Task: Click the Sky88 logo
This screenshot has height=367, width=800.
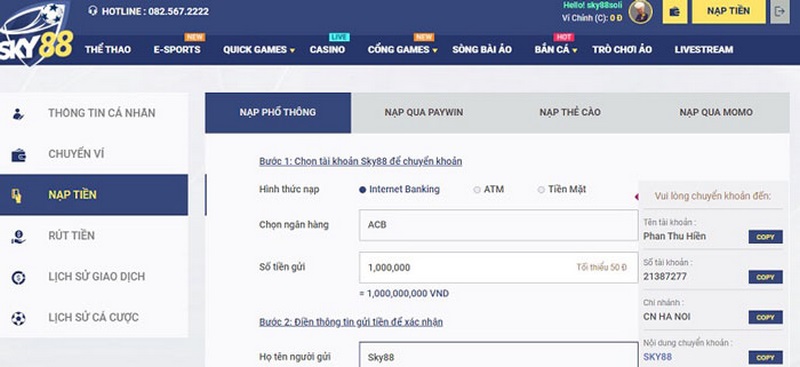Action: [x=36, y=34]
